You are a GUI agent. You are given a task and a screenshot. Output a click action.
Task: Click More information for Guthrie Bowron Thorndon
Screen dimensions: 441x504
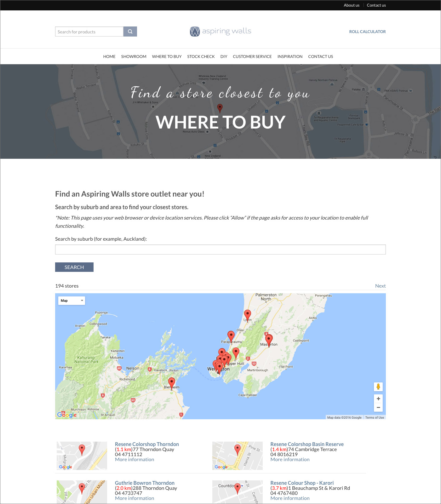click(135, 498)
